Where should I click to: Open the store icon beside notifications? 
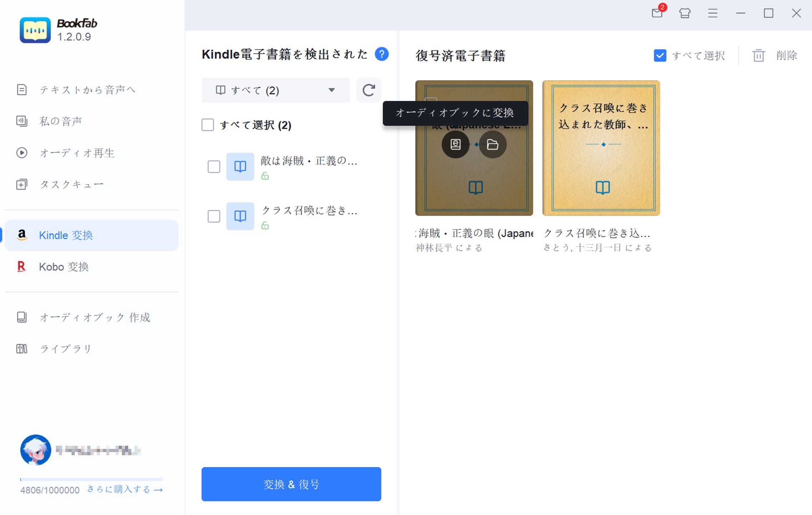685,13
